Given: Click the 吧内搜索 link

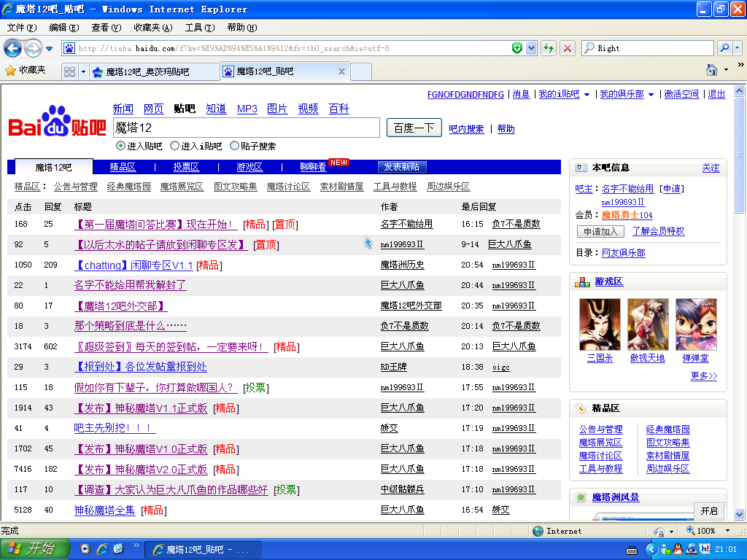Looking at the screenshot, I should coord(466,128).
